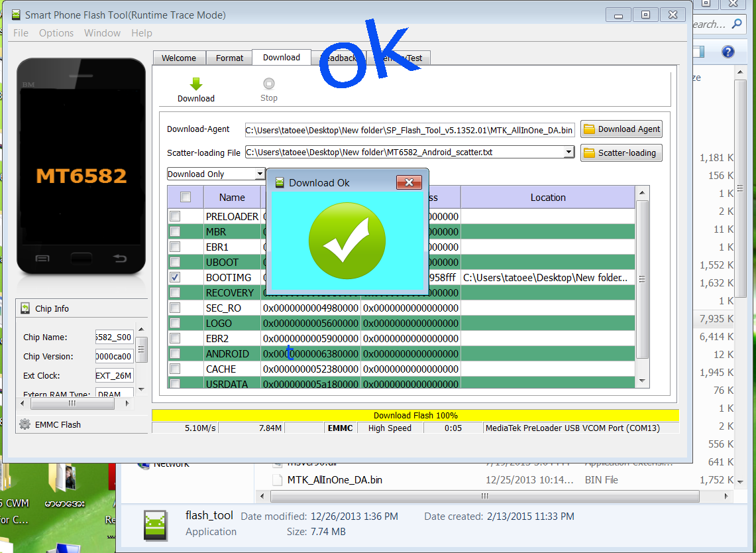Image resolution: width=756 pixels, height=553 pixels.
Task: Check the ANDROID partition checkbox
Action: point(175,353)
